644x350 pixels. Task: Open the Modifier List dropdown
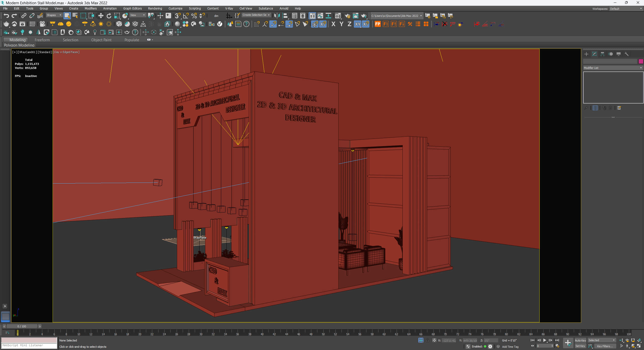coord(613,68)
